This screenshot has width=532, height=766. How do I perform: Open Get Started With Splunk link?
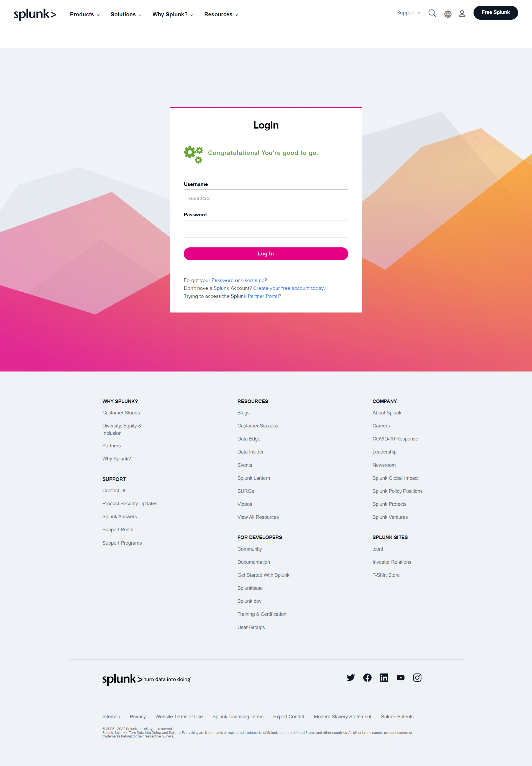point(263,575)
